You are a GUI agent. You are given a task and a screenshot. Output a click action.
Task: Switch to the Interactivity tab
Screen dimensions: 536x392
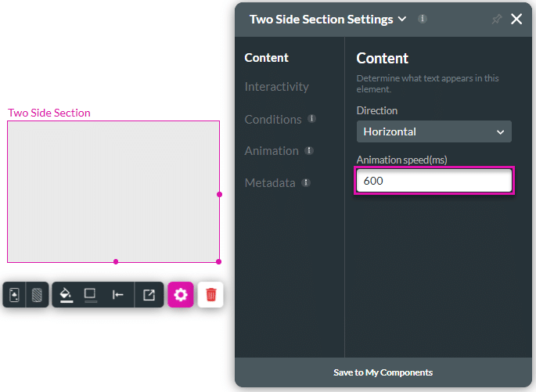(x=276, y=87)
